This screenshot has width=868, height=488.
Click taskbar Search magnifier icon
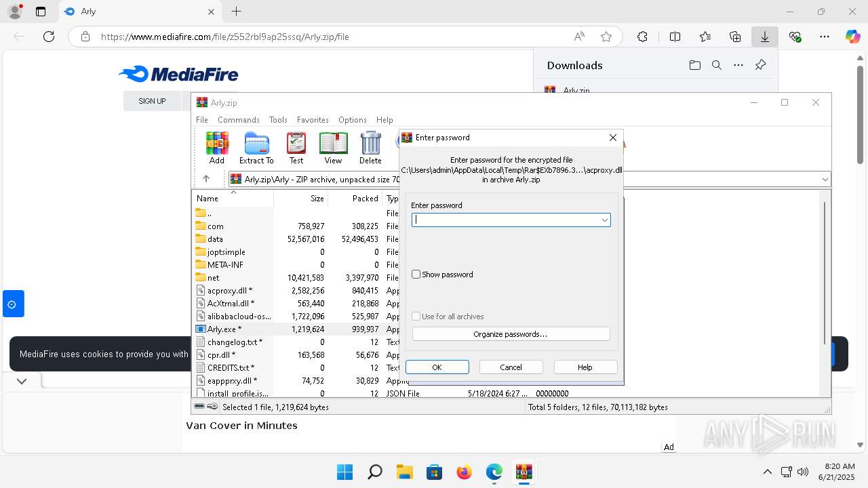click(x=374, y=472)
